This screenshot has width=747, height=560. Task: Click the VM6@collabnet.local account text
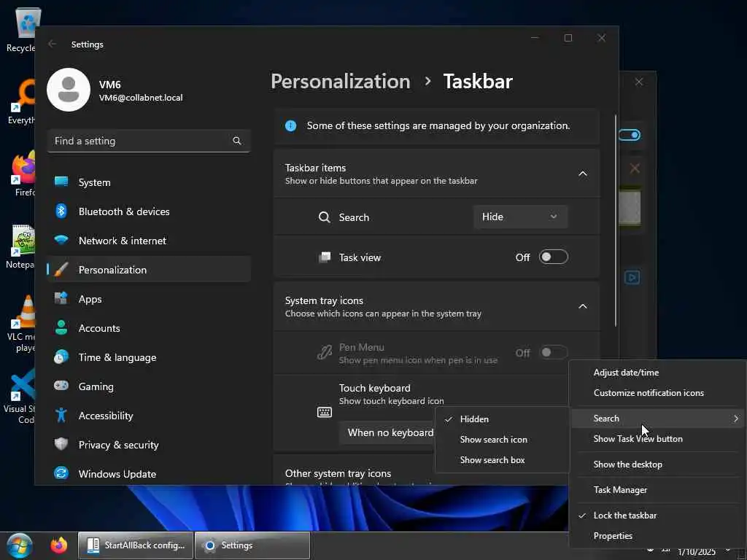(141, 98)
